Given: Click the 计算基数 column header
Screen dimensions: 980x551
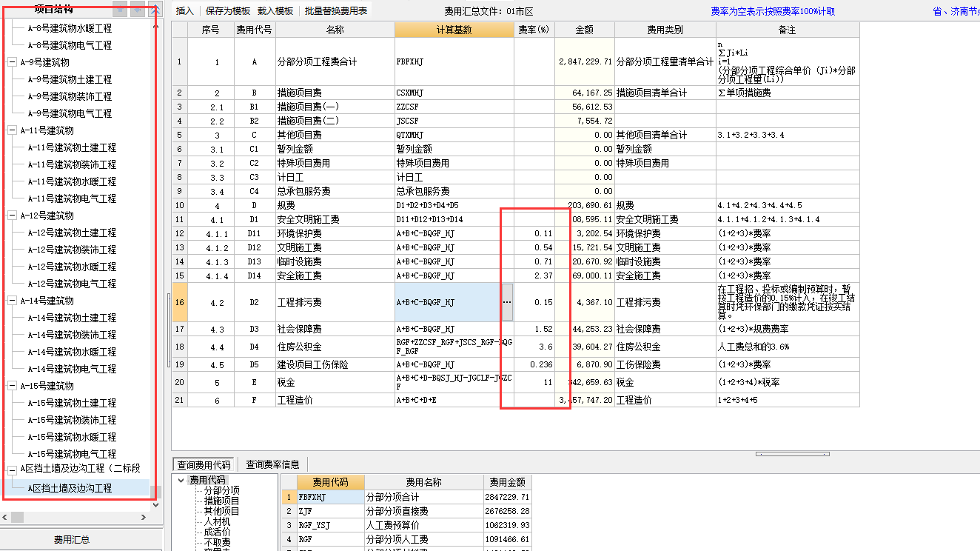Looking at the screenshot, I should [x=454, y=30].
